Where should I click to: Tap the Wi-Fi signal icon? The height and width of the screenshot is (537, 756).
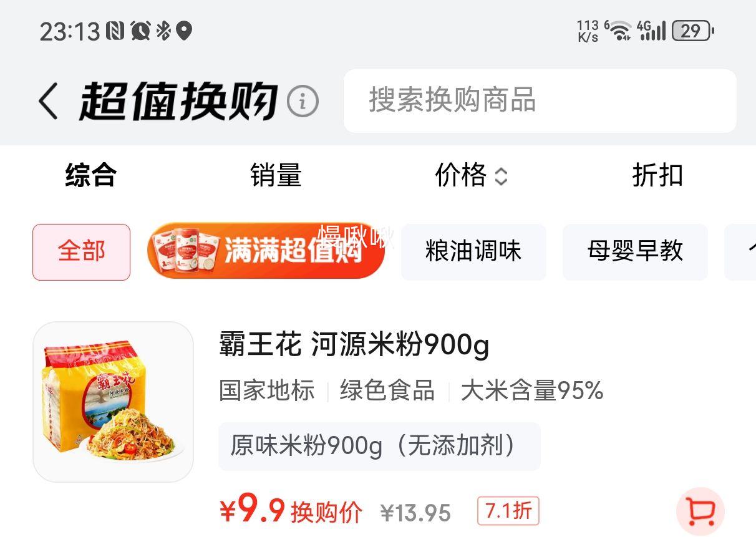619,30
